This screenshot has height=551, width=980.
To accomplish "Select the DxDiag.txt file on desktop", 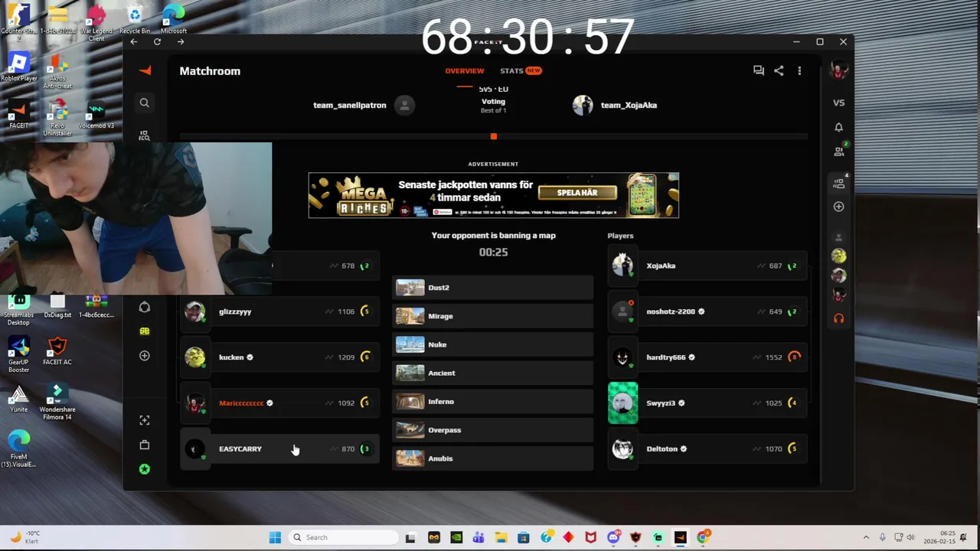I will [x=57, y=306].
